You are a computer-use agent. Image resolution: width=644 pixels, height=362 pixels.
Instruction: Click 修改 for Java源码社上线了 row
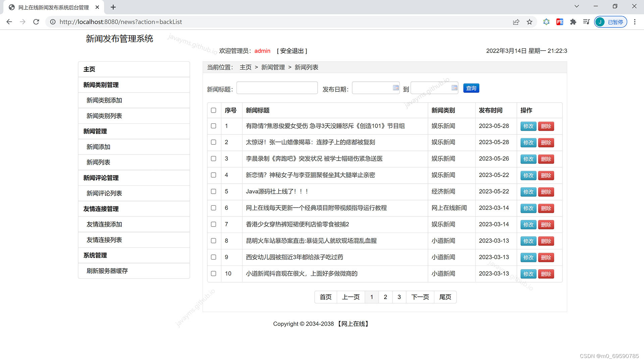(x=528, y=192)
